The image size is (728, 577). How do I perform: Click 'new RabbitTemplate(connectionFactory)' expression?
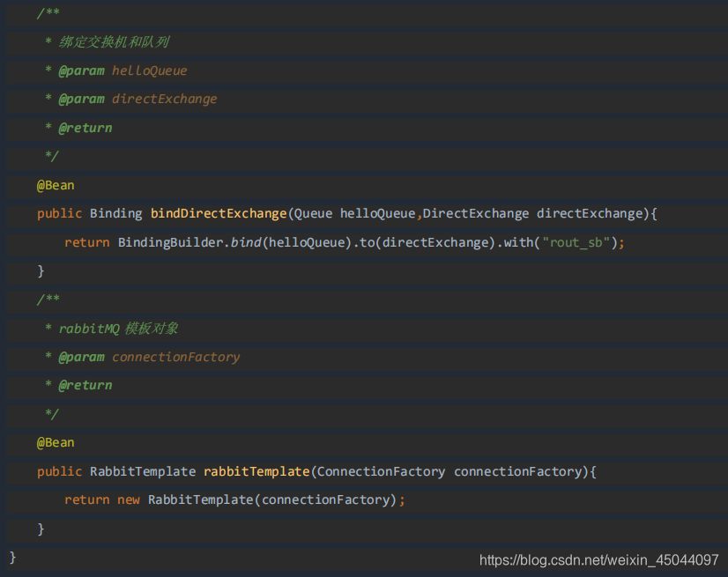256,500
